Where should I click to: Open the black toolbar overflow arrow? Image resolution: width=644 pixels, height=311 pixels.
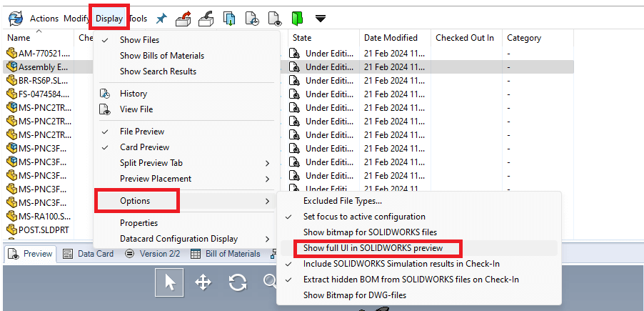coord(321,19)
